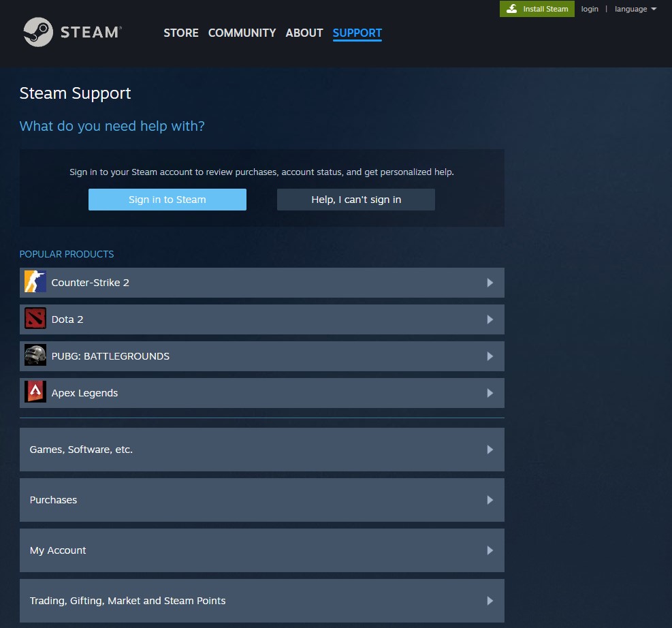Click the Install Steam button
The width and height of the screenshot is (672, 628).
pos(537,9)
